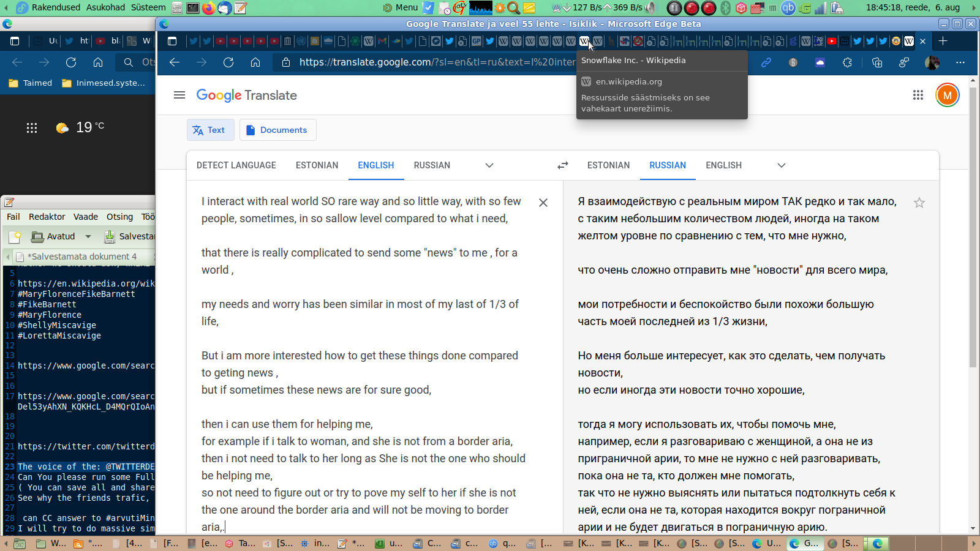The height and width of the screenshot is (551, 980).
Task: Open the Vaade menu in text editor
Action: coord(86,217)
